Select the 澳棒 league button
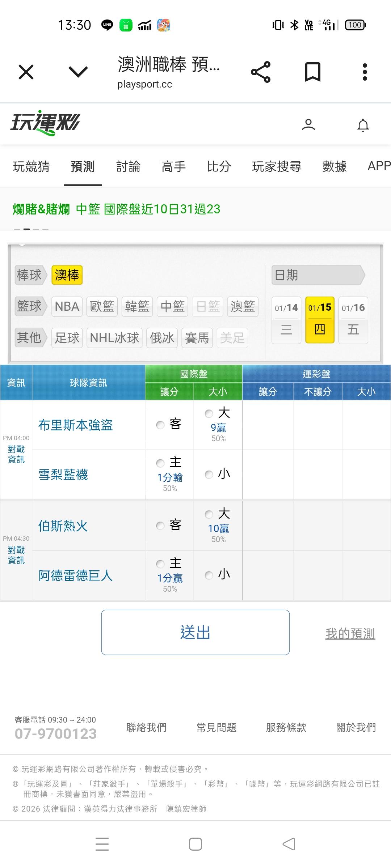 pos(67,275)
